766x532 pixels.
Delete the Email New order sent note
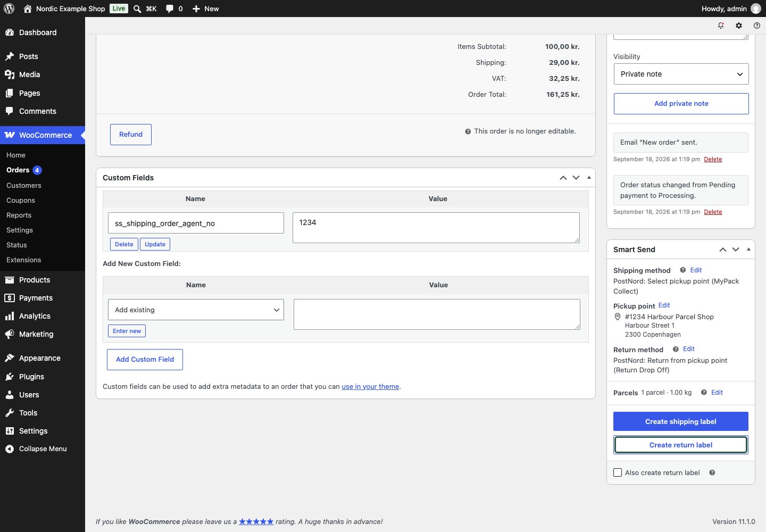(x=713, y=159)
